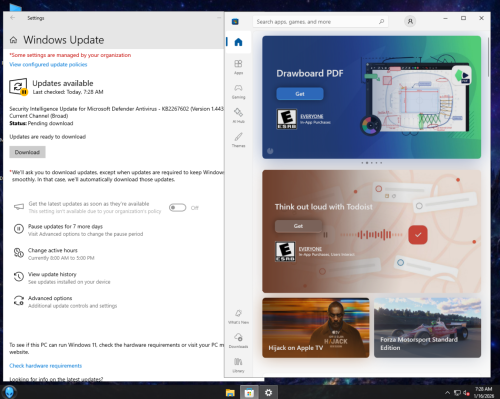Viewport: 500px width, 399px height.
Task: Open File Explorer from the taskbar
Action: click(230, 392)
